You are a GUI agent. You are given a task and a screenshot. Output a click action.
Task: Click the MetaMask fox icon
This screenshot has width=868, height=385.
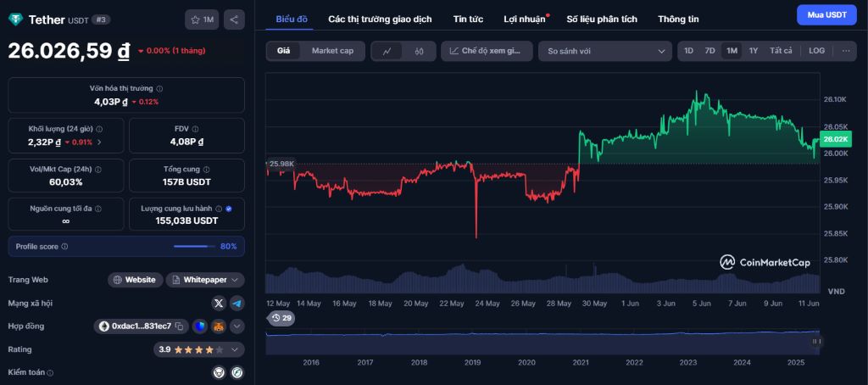pos(219,326)
